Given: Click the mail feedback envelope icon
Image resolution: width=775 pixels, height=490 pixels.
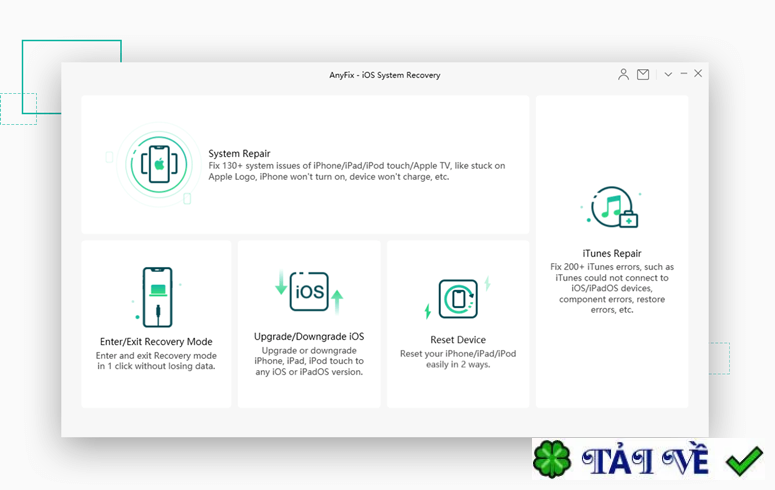Looking at the screenshot, I should click(x=643, y=74).
